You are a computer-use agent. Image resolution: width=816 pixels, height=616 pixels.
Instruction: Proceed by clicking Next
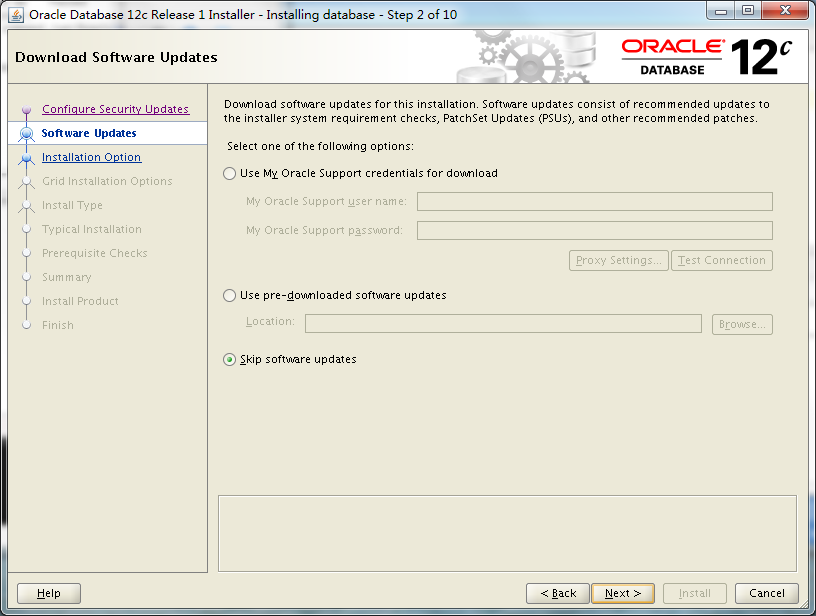[623, 593]
